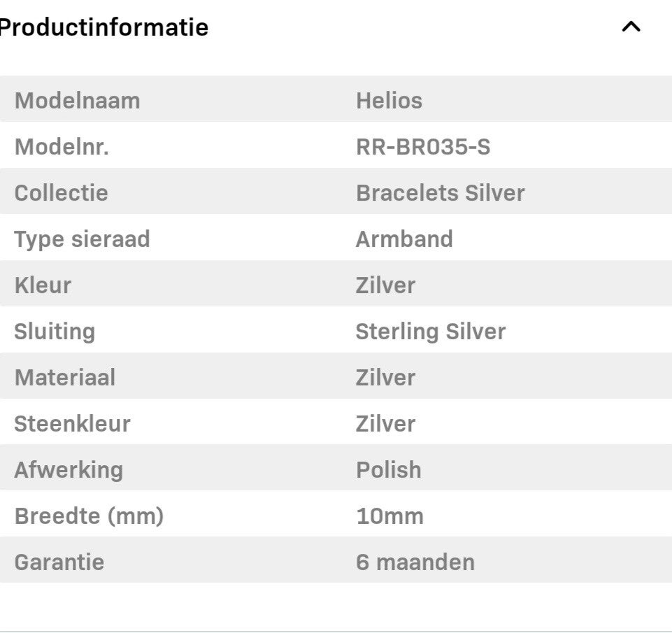Click the Bracelets Silver collection value
672x633 pixels.
tap(440, 193)
